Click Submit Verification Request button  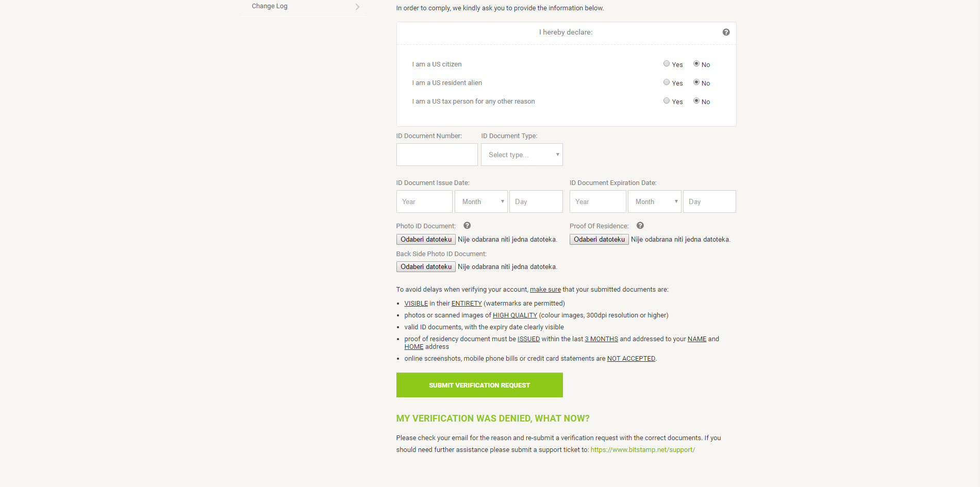(479, 385)
